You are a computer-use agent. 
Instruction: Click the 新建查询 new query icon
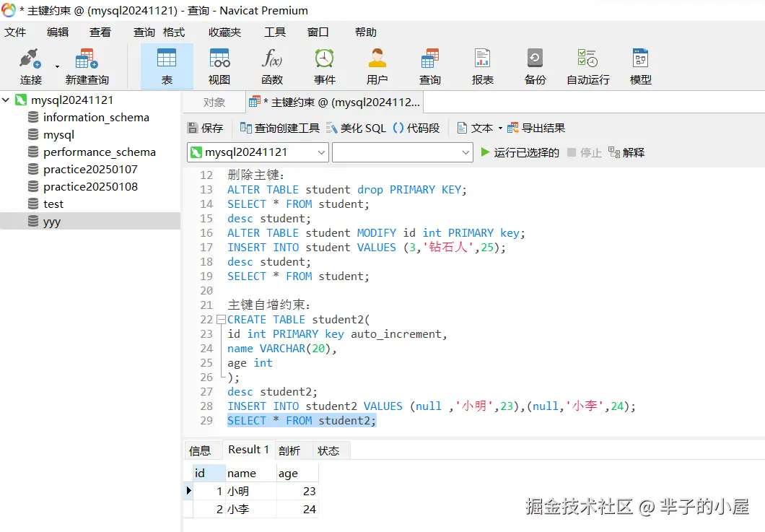pyautogui.click(x=87, y=66)
